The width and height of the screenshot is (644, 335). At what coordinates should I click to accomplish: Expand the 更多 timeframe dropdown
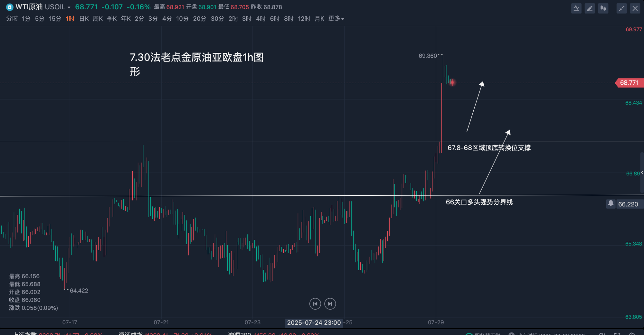click(x=336, y=19)
